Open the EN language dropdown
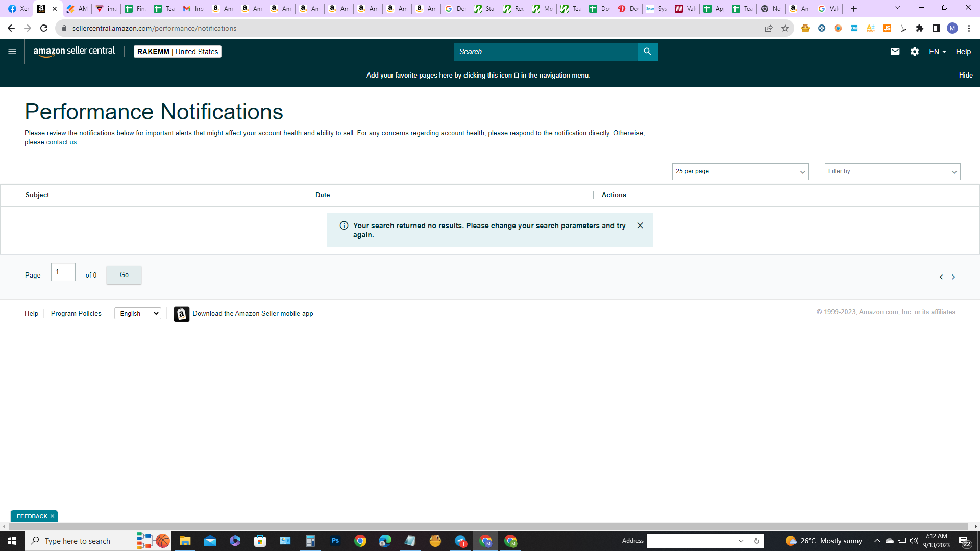Screen dimensions: 980x551 click(938, 52)
